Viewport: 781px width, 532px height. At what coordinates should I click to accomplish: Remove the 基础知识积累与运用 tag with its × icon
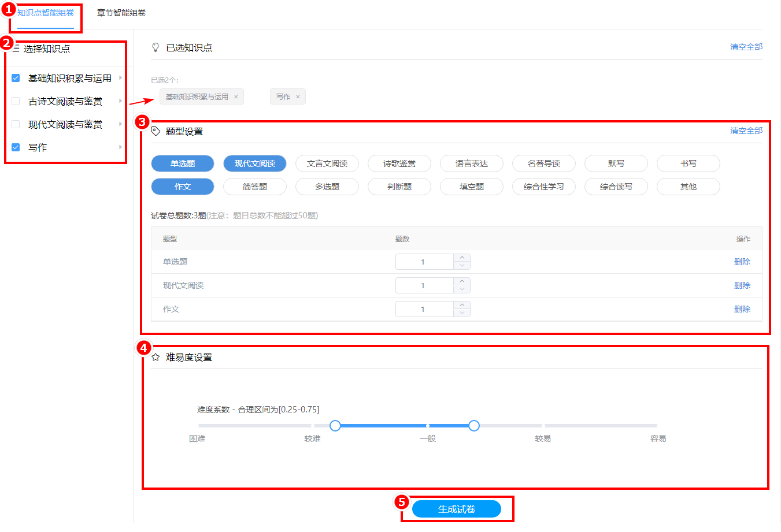236,97
